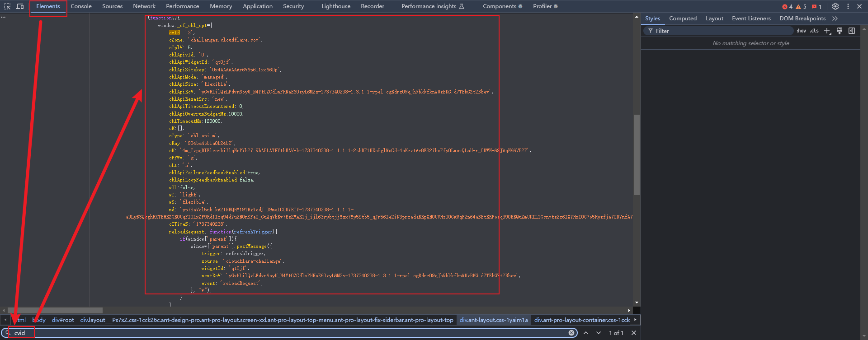Viewport: 868px width, 340px height.
Task: Open the Lighthouse tab
Action: coord(336,6)
